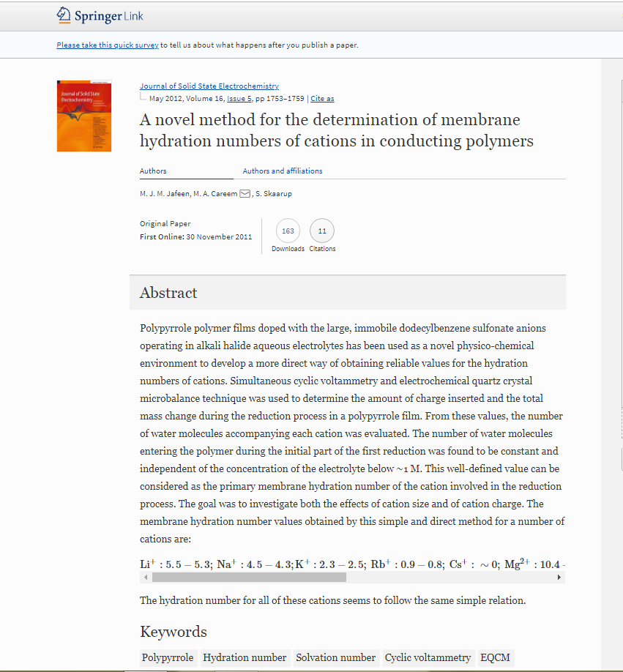Select author M. J. M. Jafeen
This screenshot has height=672, width=623.
coord(165,193)
